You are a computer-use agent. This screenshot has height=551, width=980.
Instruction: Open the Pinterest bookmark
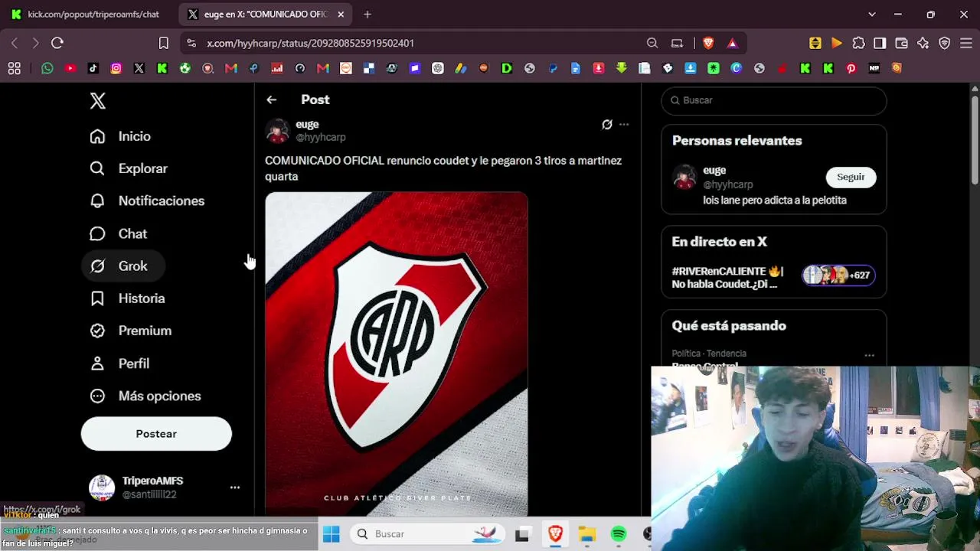tap(851, 68)
